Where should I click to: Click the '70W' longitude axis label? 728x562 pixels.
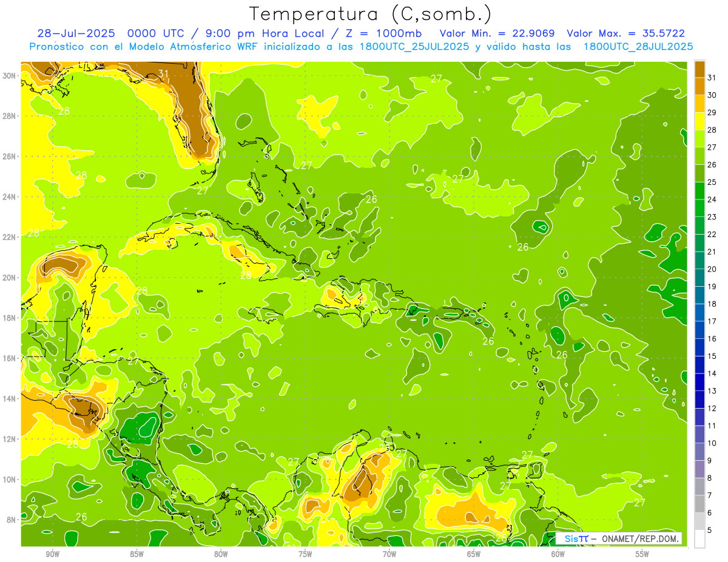click(x=389, y=554)
